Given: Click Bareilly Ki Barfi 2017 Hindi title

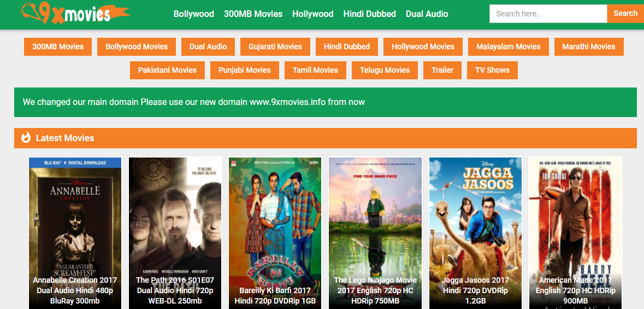Looking at the screenshot, I should point(275,295).
